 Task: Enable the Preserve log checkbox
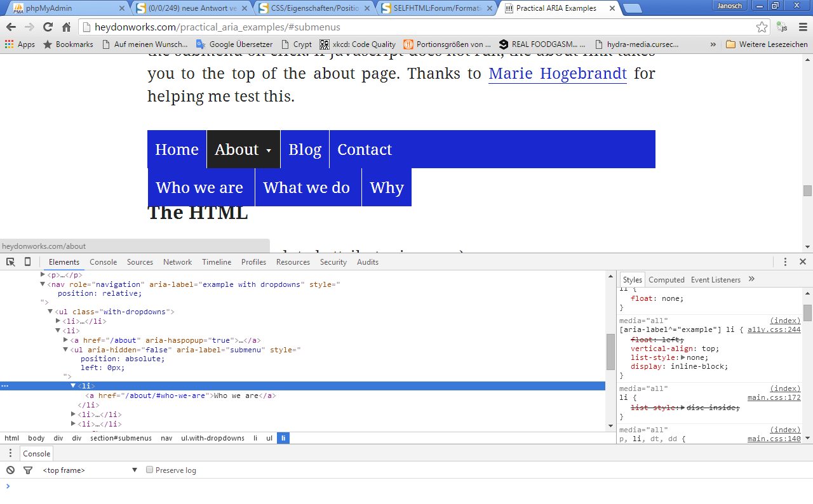click(150, 470)
